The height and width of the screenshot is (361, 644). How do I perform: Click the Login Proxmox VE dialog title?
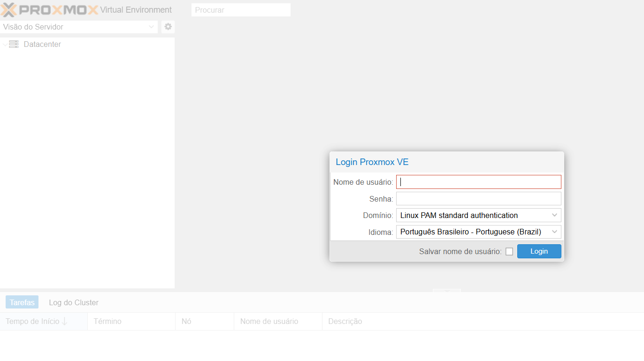coord(372,162)
